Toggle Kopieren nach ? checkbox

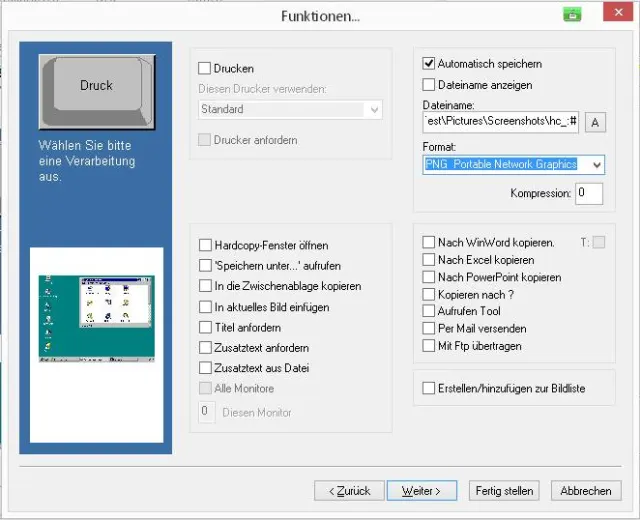[429, 294]
